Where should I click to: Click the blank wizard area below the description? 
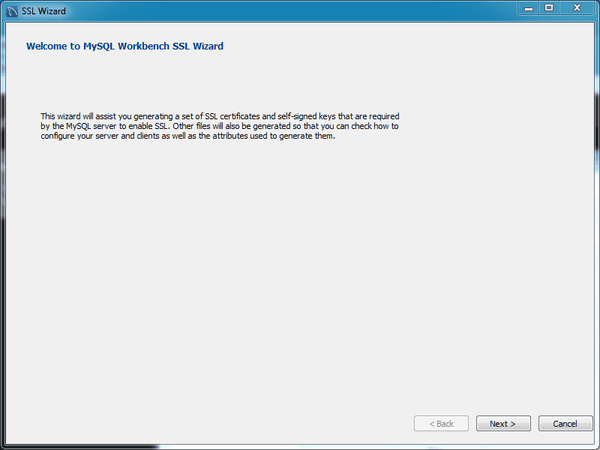pos(300,270)
